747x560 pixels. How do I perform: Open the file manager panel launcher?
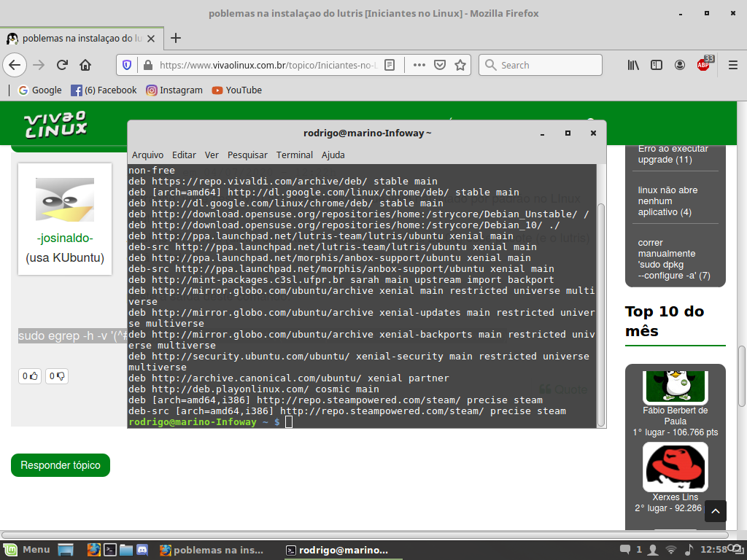pos(126,550)
